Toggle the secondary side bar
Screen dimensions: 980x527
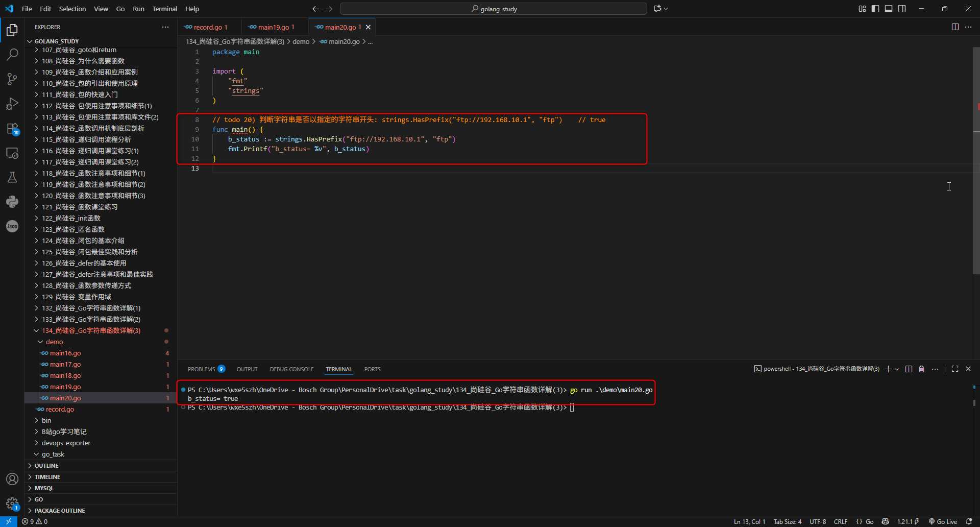pyautogui.click(x=902, y=9)
